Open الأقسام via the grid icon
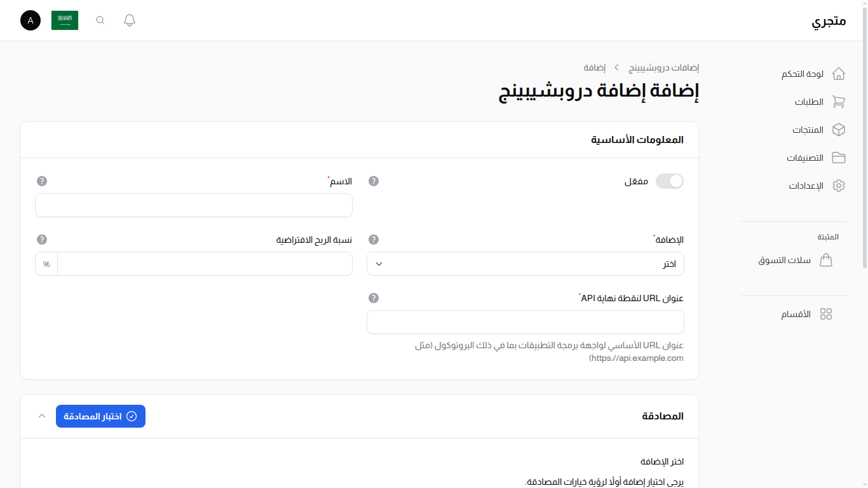 [x=826, y=313]
